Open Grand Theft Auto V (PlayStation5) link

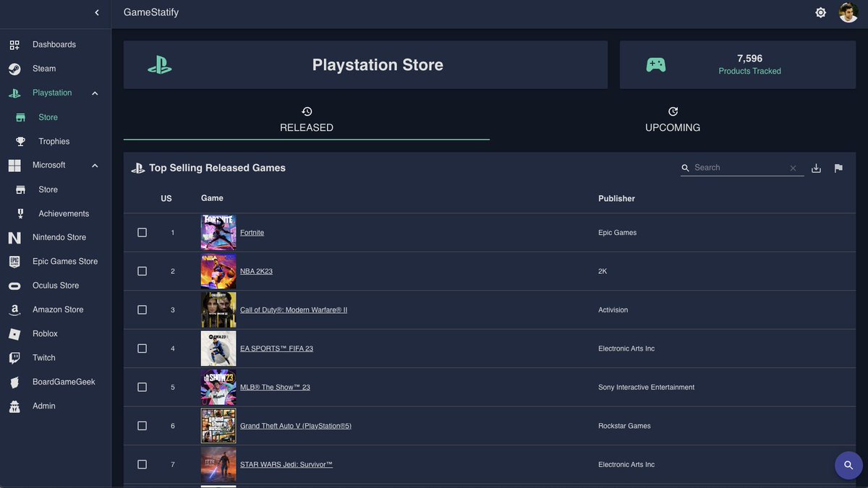click(x=296, y=426)
